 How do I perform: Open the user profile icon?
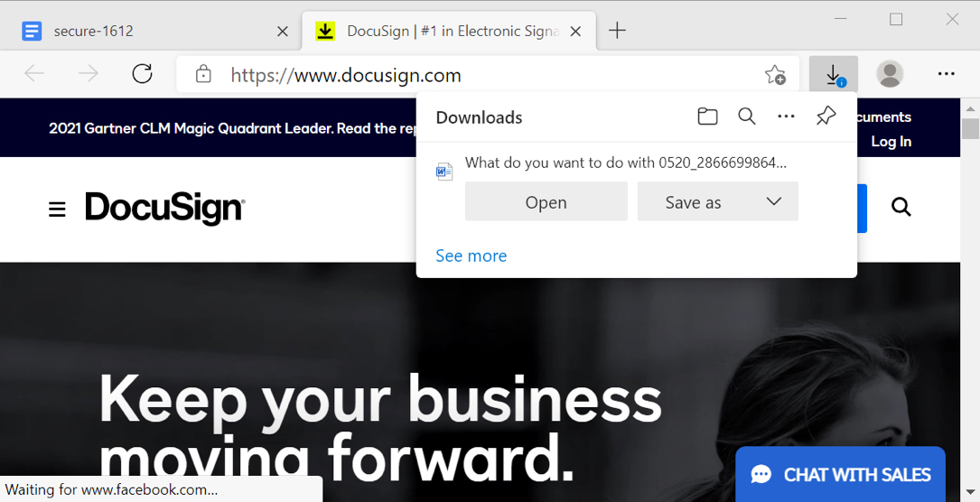tap(890, 74)
